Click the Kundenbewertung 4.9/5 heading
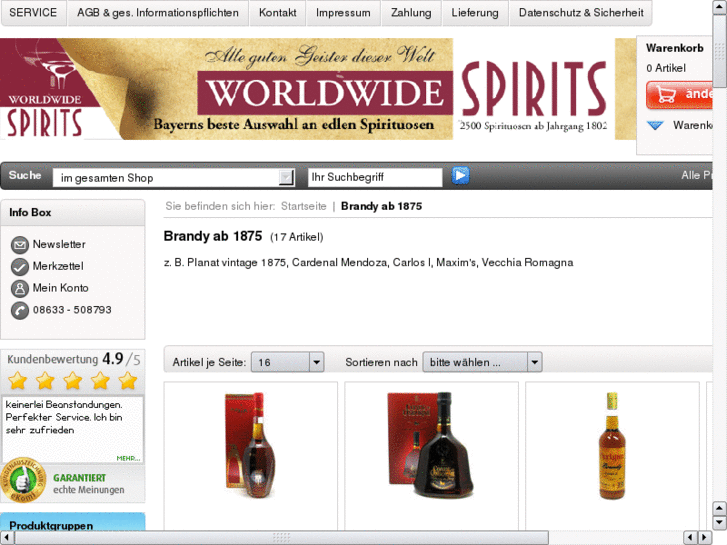Screen dimensions: 727x545 point(74,359)
